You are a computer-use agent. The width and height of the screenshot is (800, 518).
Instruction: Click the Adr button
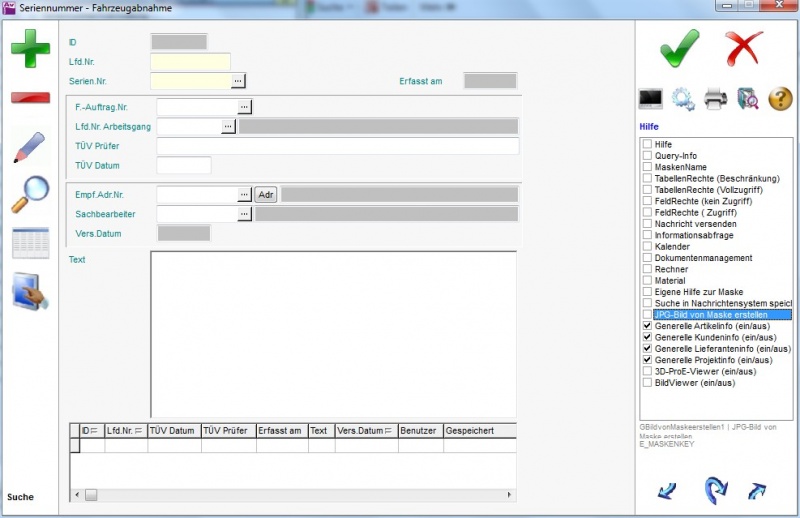pyautogui.click(x=265, y=194)
